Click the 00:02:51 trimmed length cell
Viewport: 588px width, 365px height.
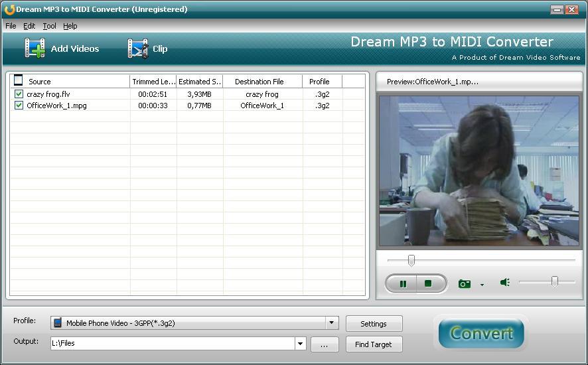(153, 94)
